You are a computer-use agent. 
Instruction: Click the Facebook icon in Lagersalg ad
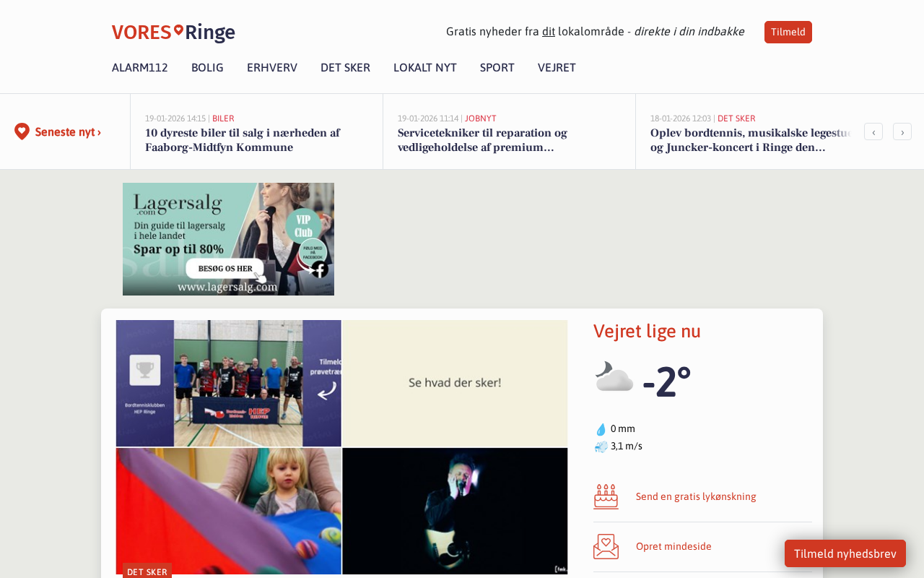pyautogui.click(x=320, y=269)
